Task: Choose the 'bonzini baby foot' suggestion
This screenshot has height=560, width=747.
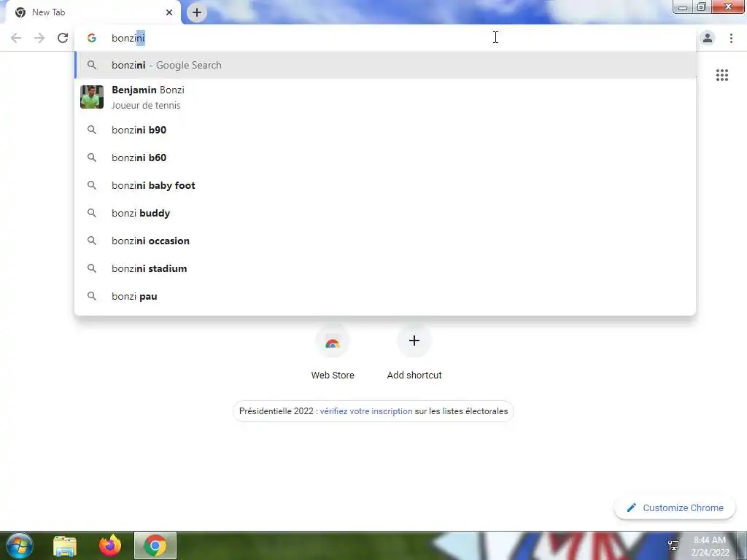Action: coord(385,185)
